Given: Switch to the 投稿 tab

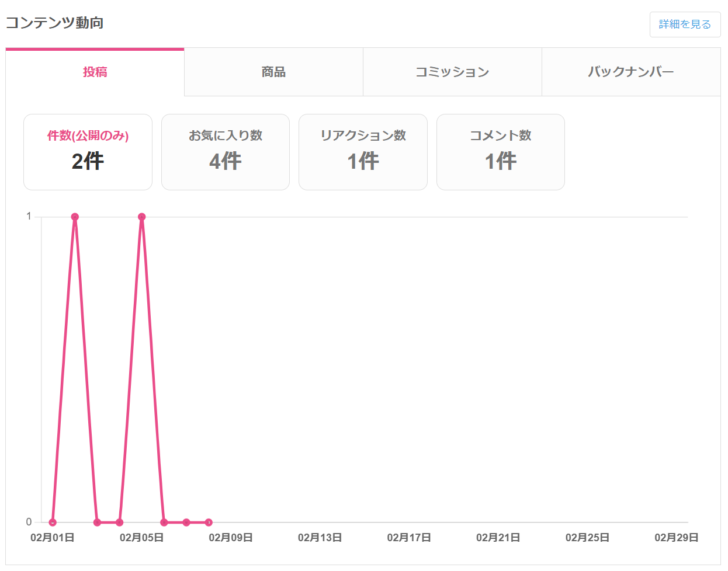Looking at the screenshot, I should [95, 72].
